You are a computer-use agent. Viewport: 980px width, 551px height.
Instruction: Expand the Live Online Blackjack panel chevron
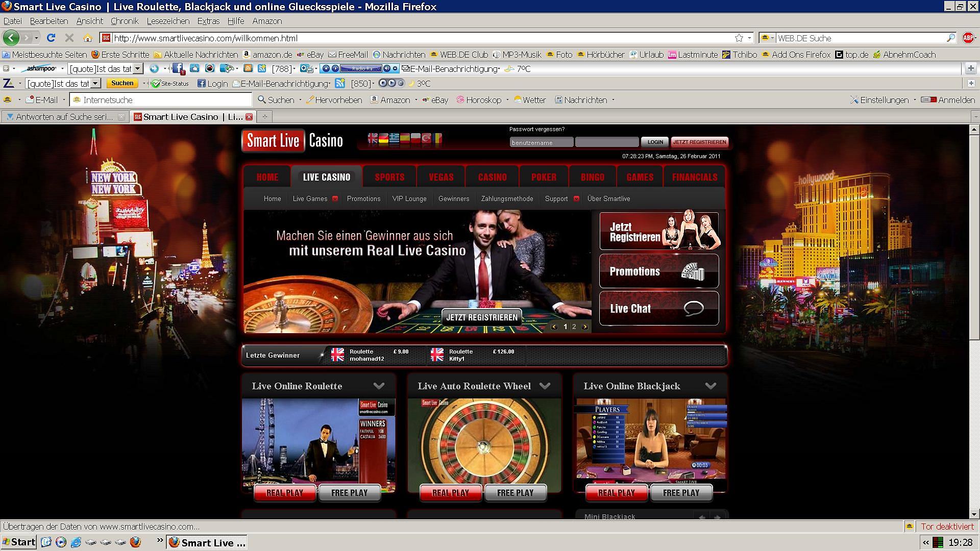pyautogui.click(x=710, y=386)
